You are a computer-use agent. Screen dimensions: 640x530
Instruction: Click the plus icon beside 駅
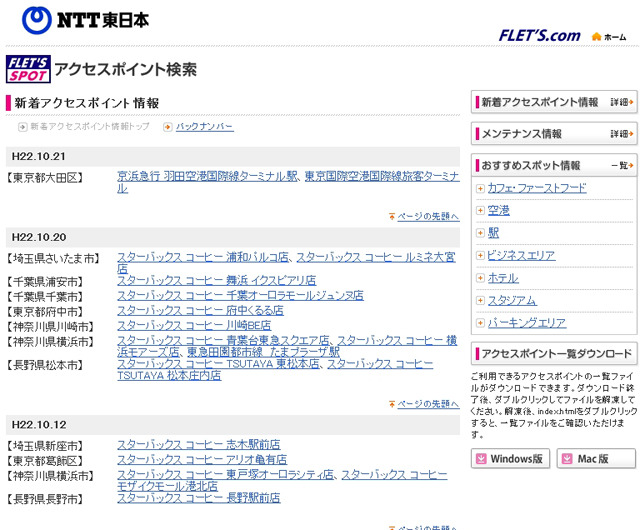(x=480, y=233)
